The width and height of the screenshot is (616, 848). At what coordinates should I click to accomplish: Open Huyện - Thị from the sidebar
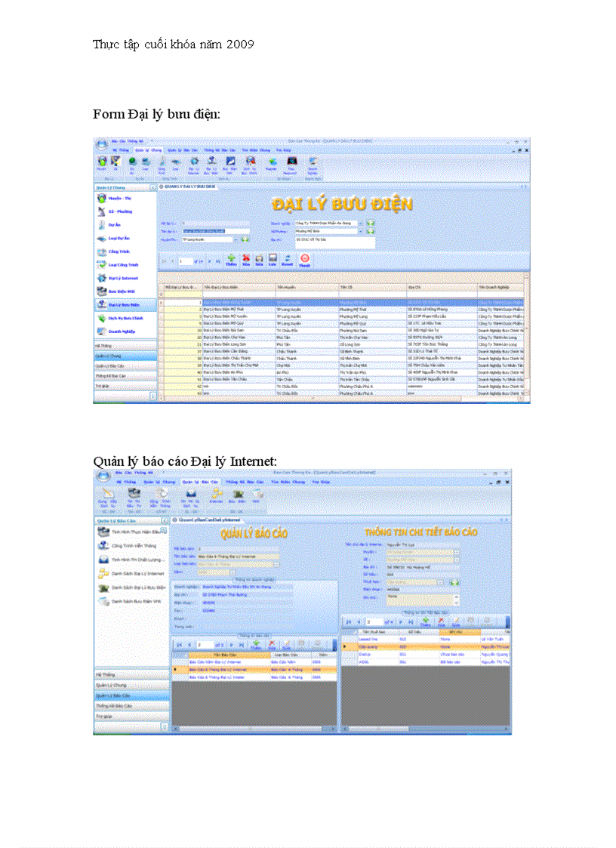115,198
